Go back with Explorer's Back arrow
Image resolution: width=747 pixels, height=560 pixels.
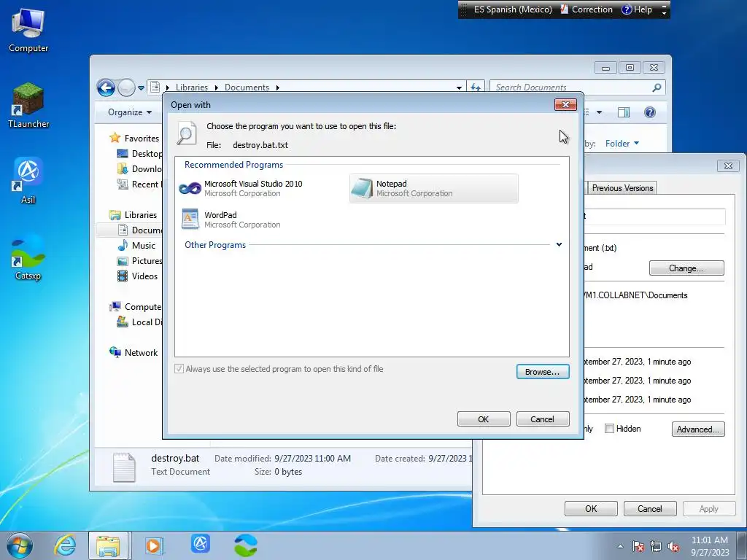pyautogui.click(x=106, y=87)
